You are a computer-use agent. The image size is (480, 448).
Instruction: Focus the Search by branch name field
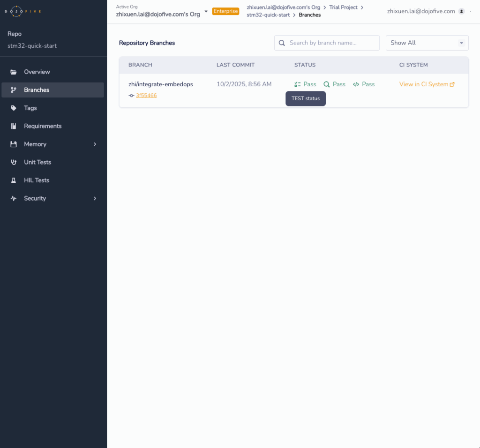[x=330, y=43]
